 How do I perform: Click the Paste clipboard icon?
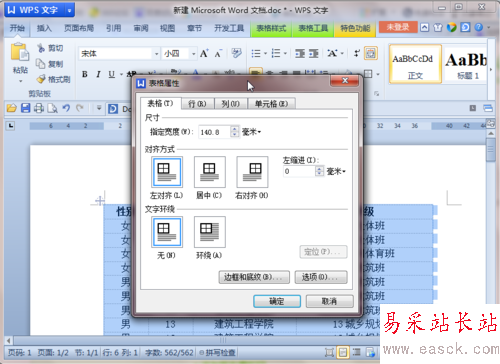(x=20, y=53)
